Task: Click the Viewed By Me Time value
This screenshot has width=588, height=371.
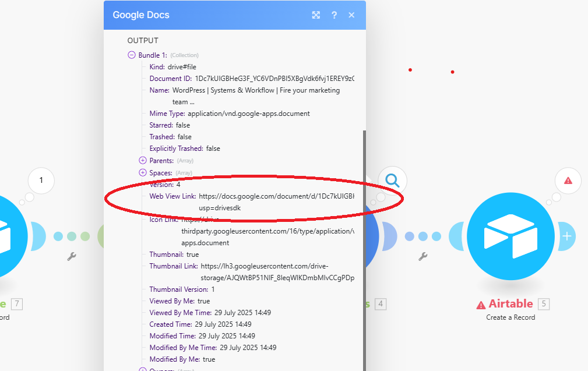Action: [x=242, y=313]
